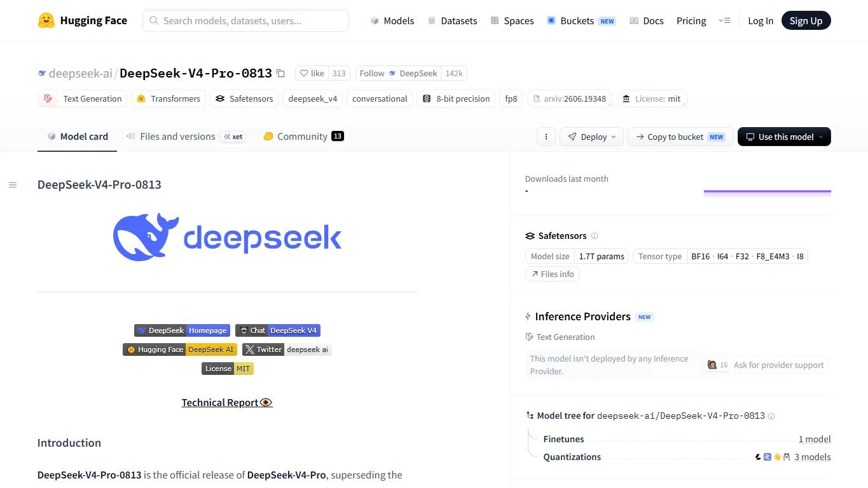The height and width of the screenshot is (488, 868).
Task: Open Files info link
Action: point(552,274)
